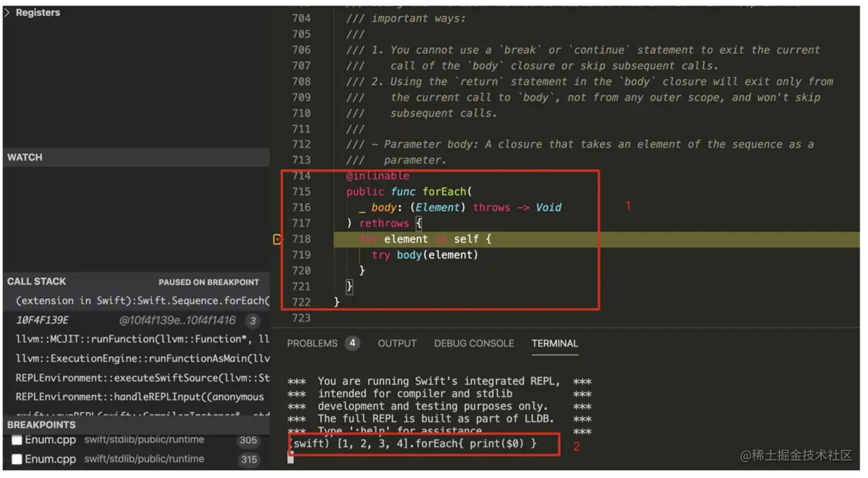Viewport: 868px width, 478px height.
Task: Select the llvm::MCJIT::runFunction stack frame
Action: click(143, 339)
